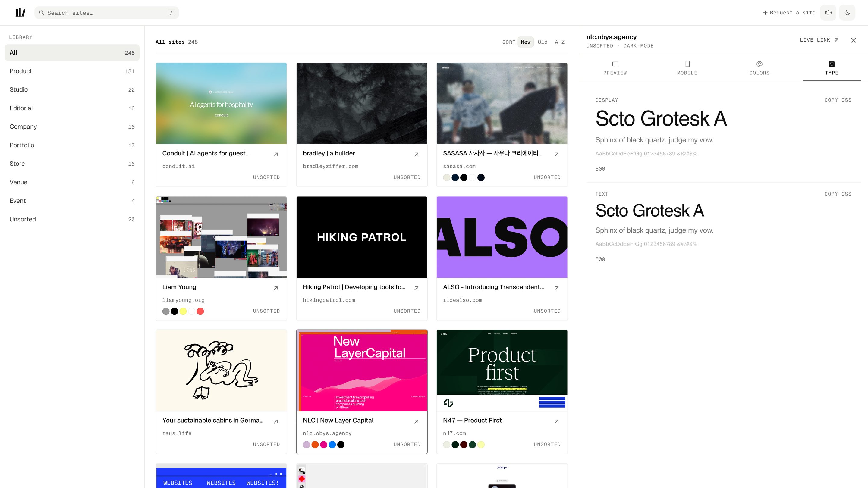Open SASASA site external arrow icon
Image resolution: width=868 pixels, height=488 pixels.
(556, 154)
